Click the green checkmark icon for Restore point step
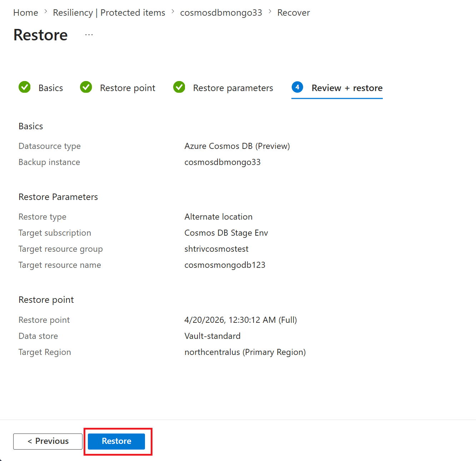The width and height of the screenshot is (476, 461). (x=86, y=87)
